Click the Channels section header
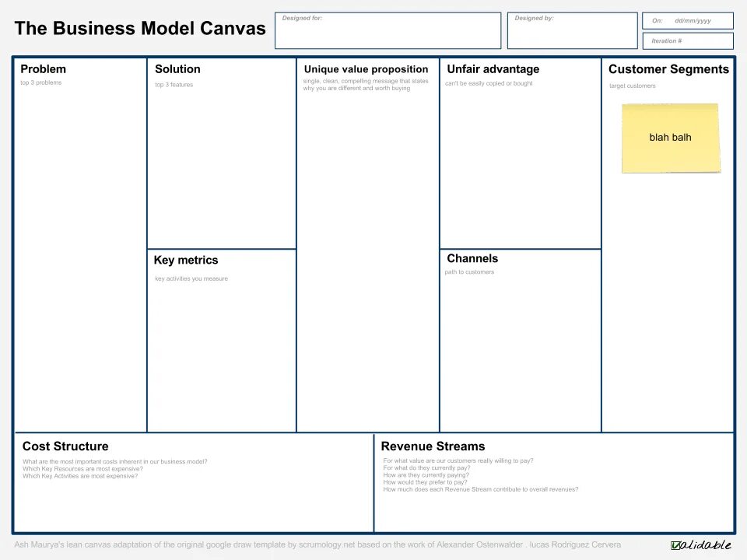The image size is (747, 560). pyautogui.click(x=472, y=258)
